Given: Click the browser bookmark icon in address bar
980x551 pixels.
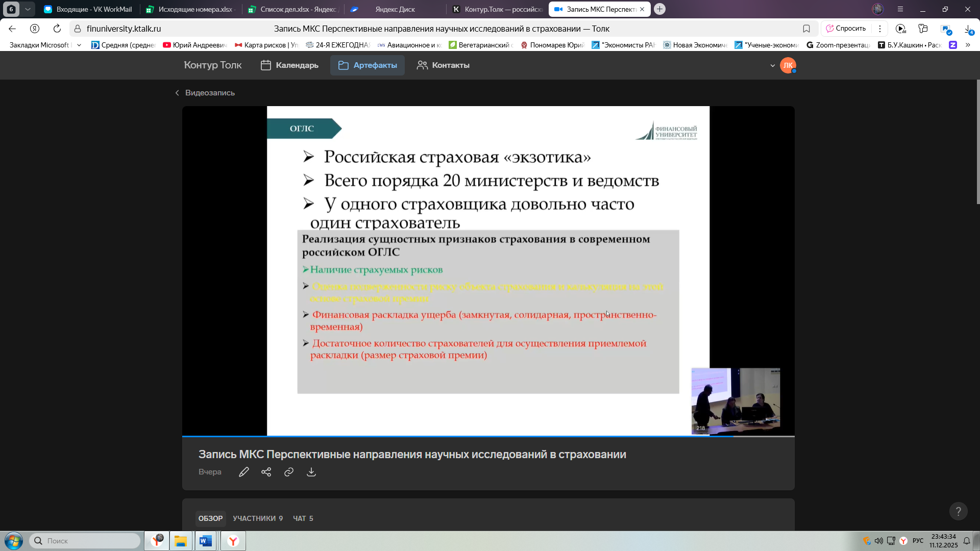Looking at the screenshot, I should pos(806,29).
